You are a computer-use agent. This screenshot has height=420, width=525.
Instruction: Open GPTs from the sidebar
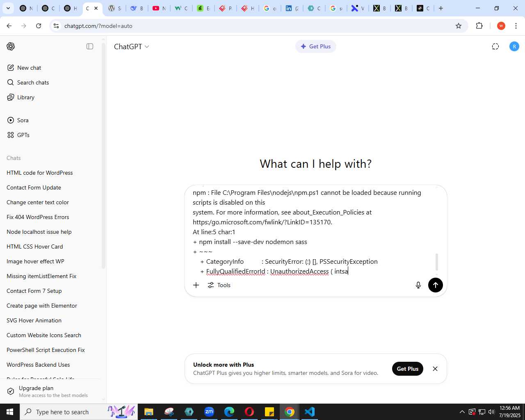18,135
